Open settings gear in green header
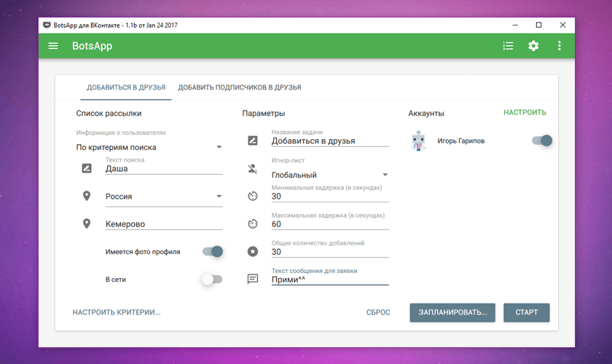612x364 pixels. pyautogui.click(x=533, y=46)
